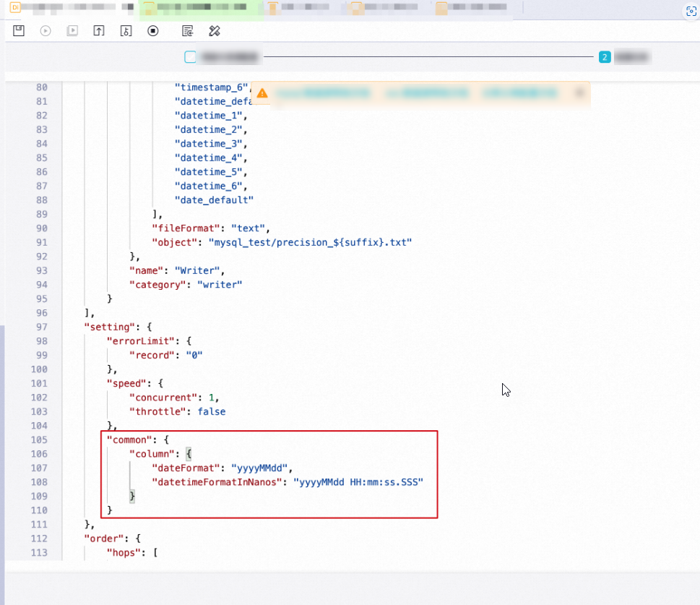Click the "timestamp_6" string on line 80
Image resolution: width=700 pixels, height=605 pixels.
pyautogui.click(x=211, y=87)
